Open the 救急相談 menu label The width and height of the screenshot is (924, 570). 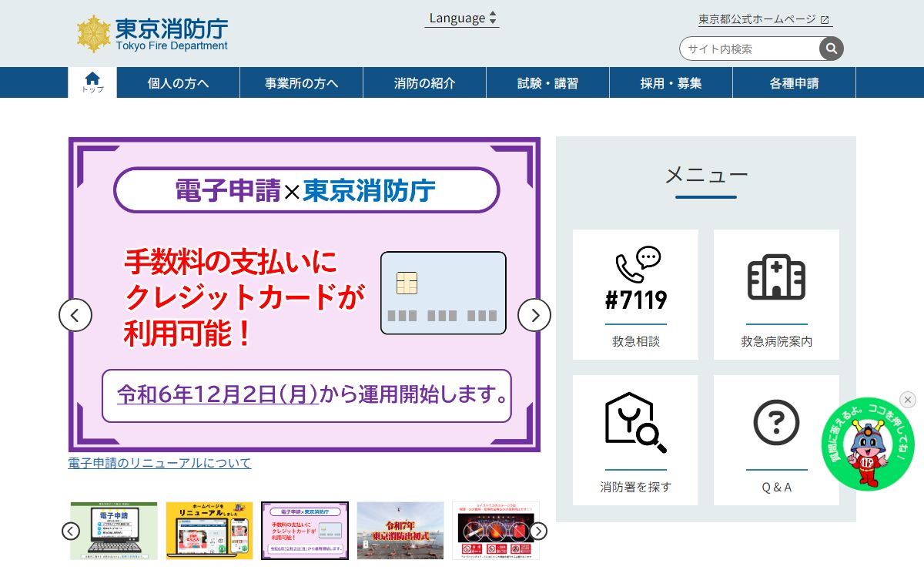tap(636, 341)
